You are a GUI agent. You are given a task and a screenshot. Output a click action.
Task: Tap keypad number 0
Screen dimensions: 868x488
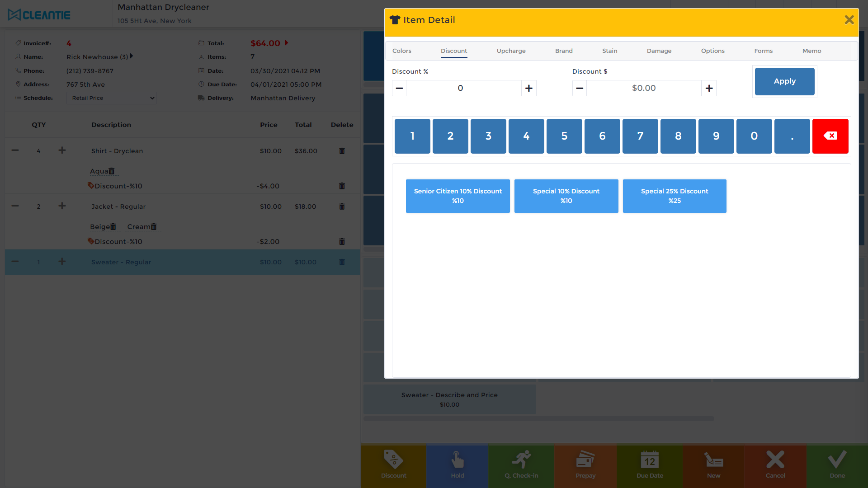click(x=754, y=136)
